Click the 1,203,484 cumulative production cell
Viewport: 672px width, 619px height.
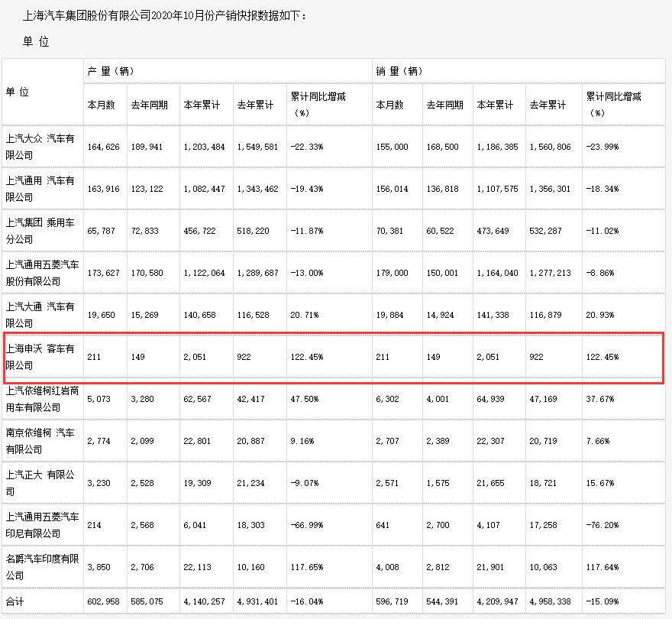(x=204, y=147)
